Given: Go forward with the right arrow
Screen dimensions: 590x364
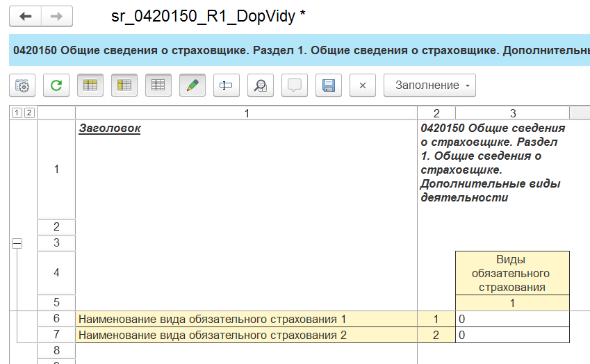Looking at the screenshot, I should coord(58,16).
